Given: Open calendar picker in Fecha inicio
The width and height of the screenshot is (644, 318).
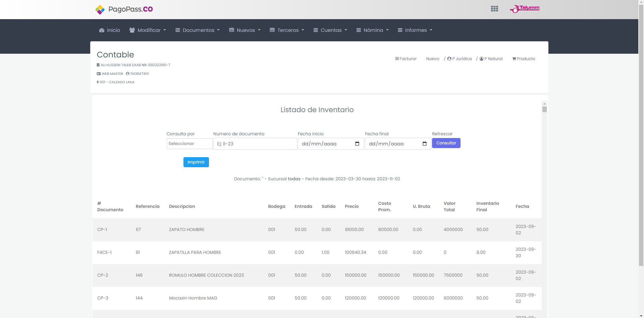Looking at the screenshot, I should click(357, 144).
